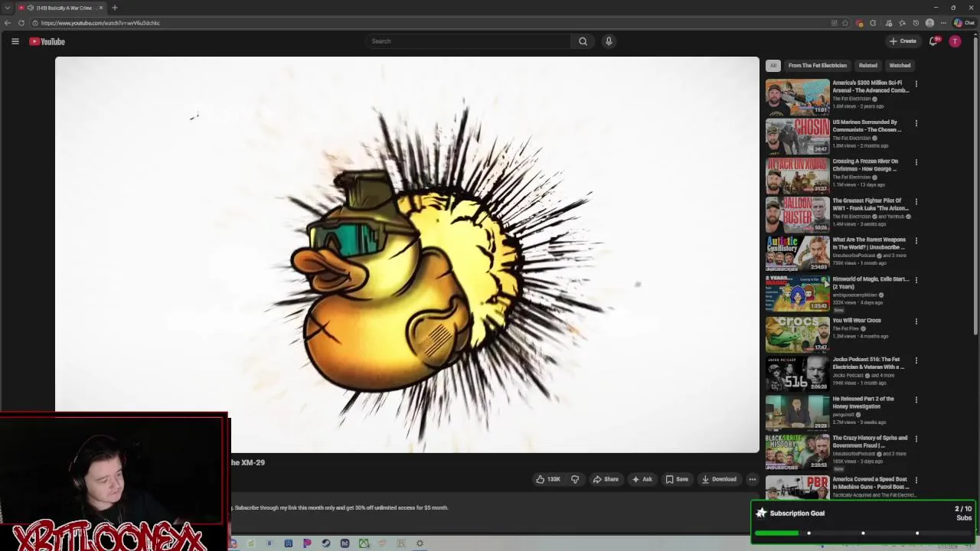This screenshot has width=980, height=551.
Task: Open options for Crazy History of Sprite video
Action: 916,439
